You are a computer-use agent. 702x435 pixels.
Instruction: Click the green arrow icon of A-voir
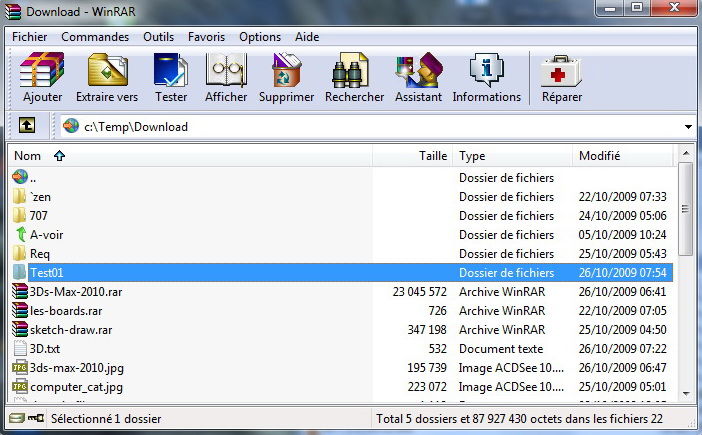[x=21, y=234]
